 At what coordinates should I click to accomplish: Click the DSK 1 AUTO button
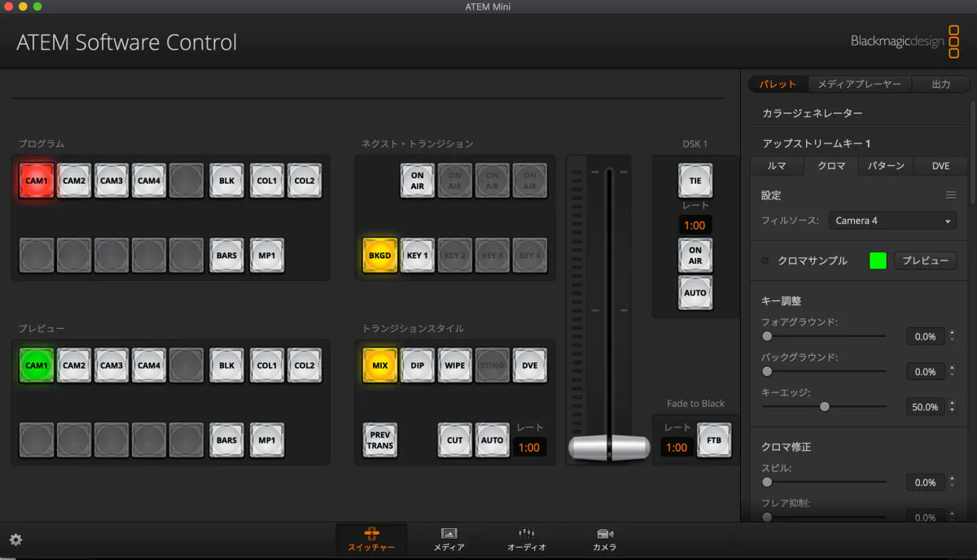695,292
